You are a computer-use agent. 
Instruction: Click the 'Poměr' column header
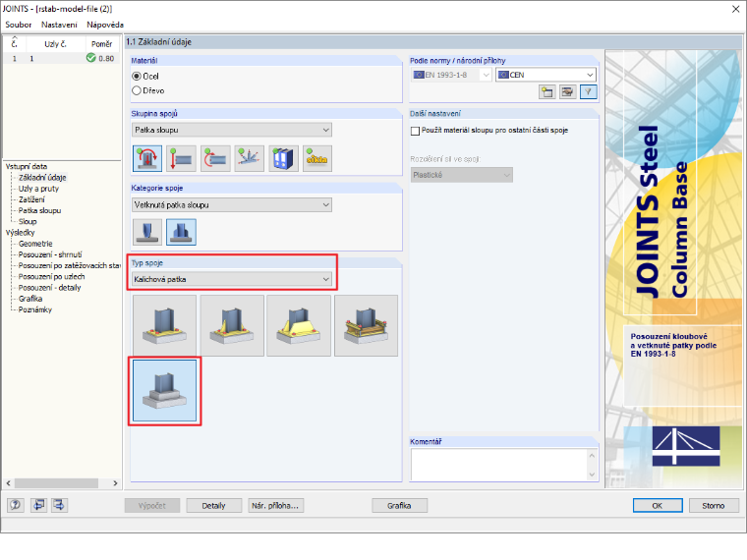click(x=102, y=44)
